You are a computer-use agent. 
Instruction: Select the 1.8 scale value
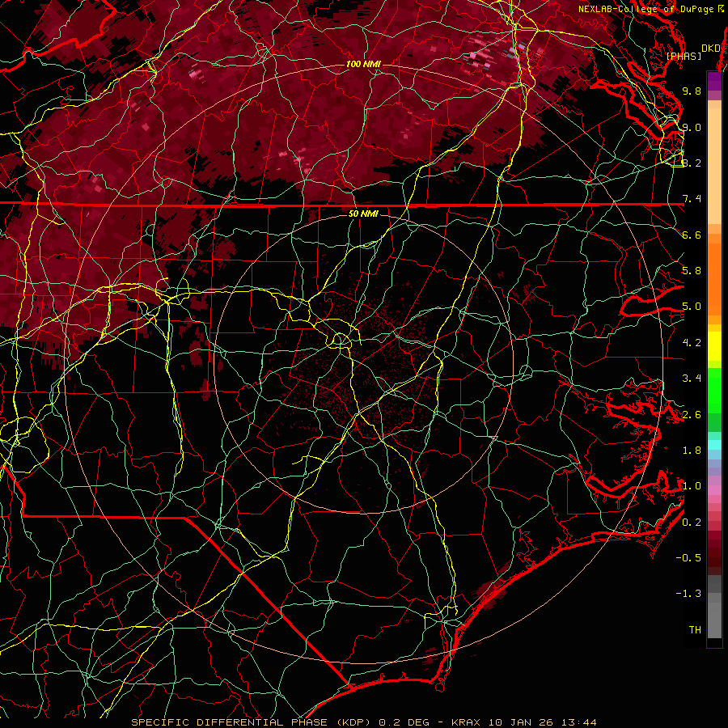(692, 451)
